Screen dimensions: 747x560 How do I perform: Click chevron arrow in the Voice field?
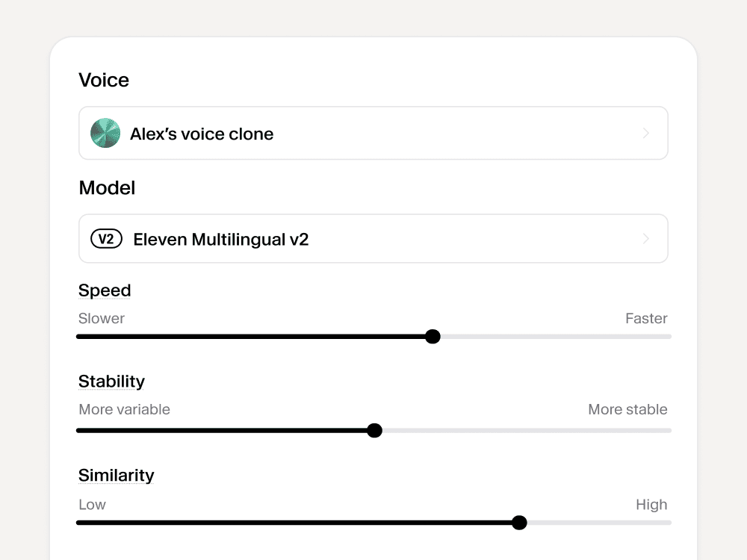click(646, 133)
